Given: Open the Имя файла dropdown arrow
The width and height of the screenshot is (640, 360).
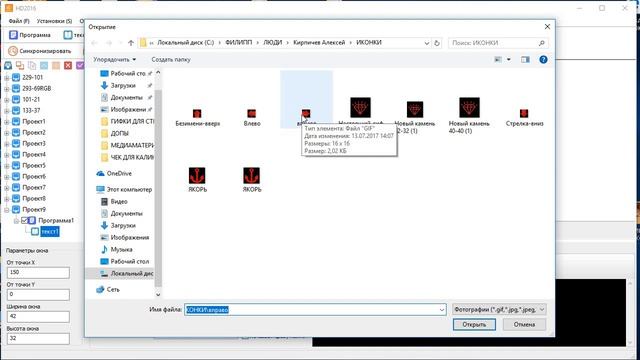Looking at the screenshot, I should [x=442, y=310].
